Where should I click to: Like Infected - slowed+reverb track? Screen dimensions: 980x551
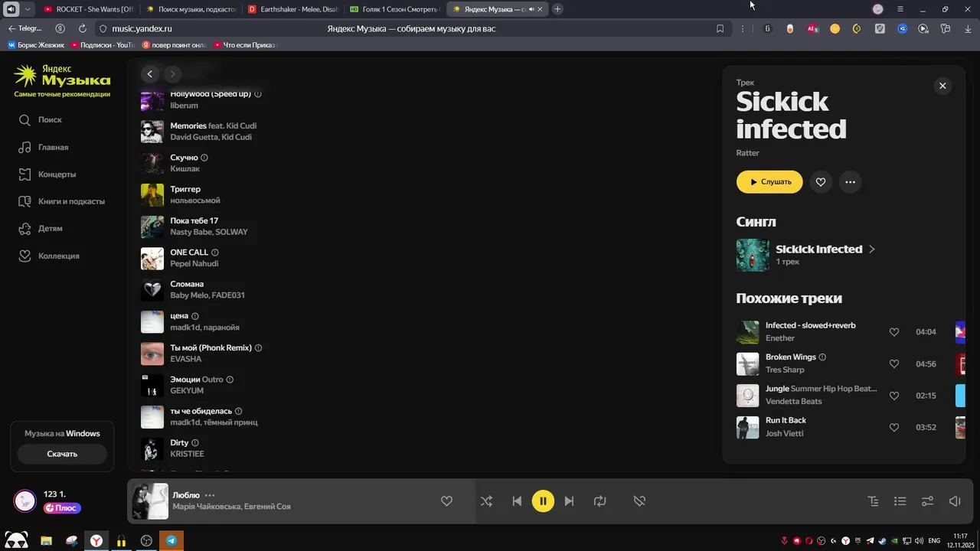[893, 332]
